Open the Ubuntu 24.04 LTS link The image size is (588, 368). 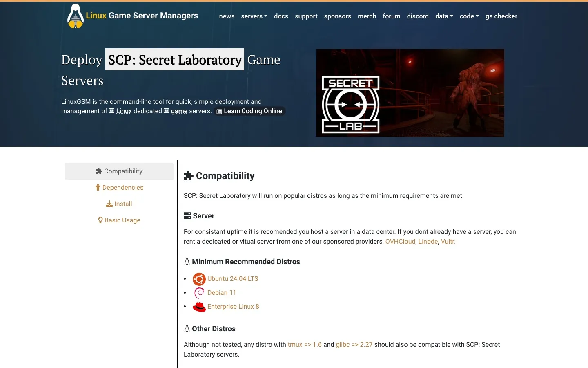233,279
